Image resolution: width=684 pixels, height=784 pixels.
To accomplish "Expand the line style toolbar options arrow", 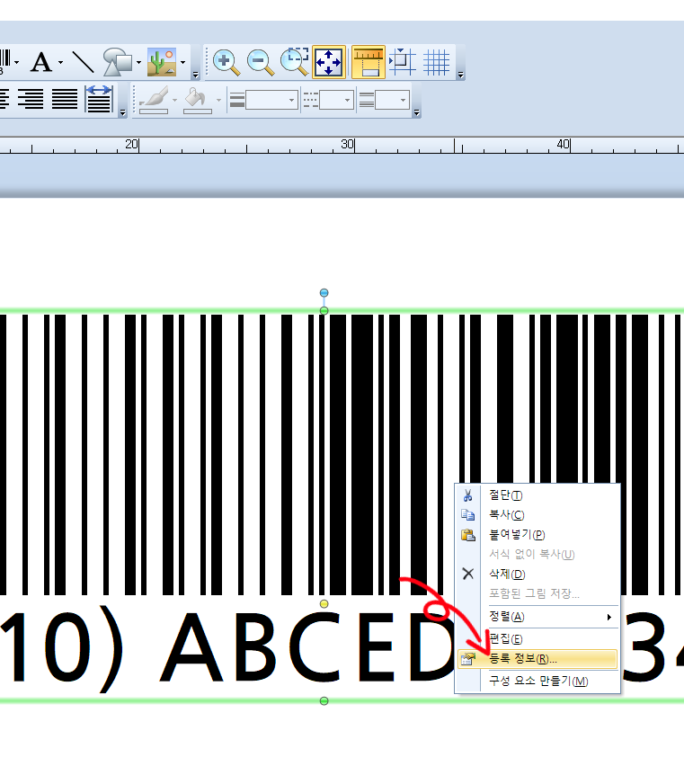I will 416,113.
